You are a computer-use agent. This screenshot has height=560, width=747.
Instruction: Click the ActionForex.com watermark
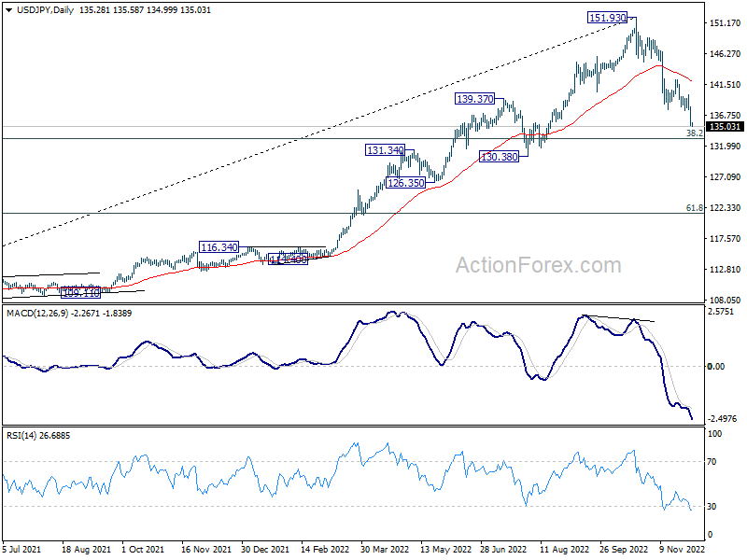click(539, 265)
